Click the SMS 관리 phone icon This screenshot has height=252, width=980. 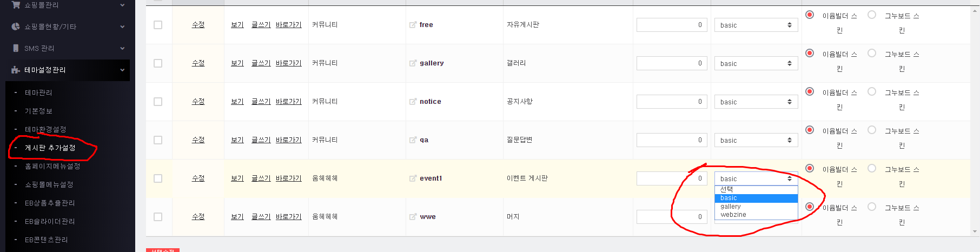click(x=16, y=48)
